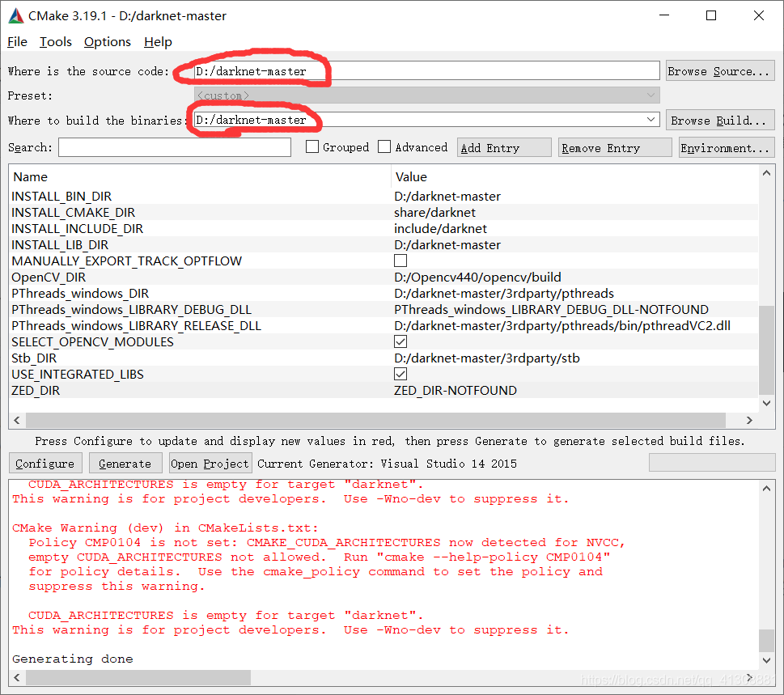The width and height of the screenshot is (784, 695).
Task: Click the ZED_DIR-NOTFOUND value
Action: [455, 391]
